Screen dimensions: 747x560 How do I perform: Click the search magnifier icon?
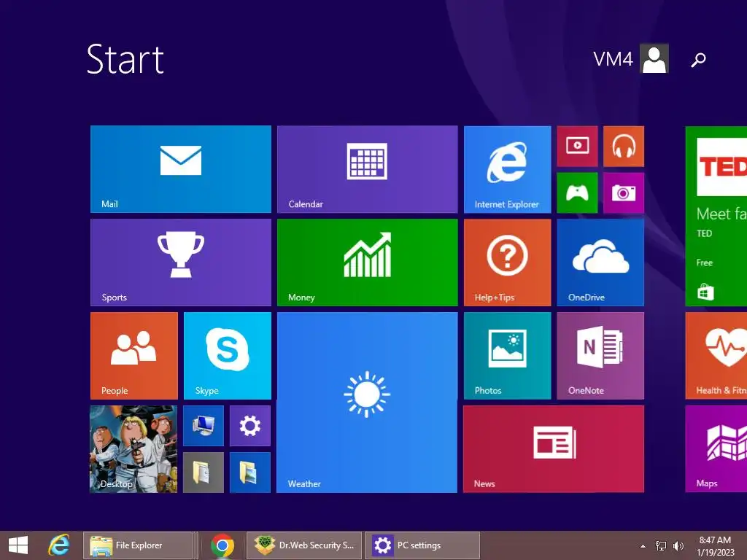(698, 60)
